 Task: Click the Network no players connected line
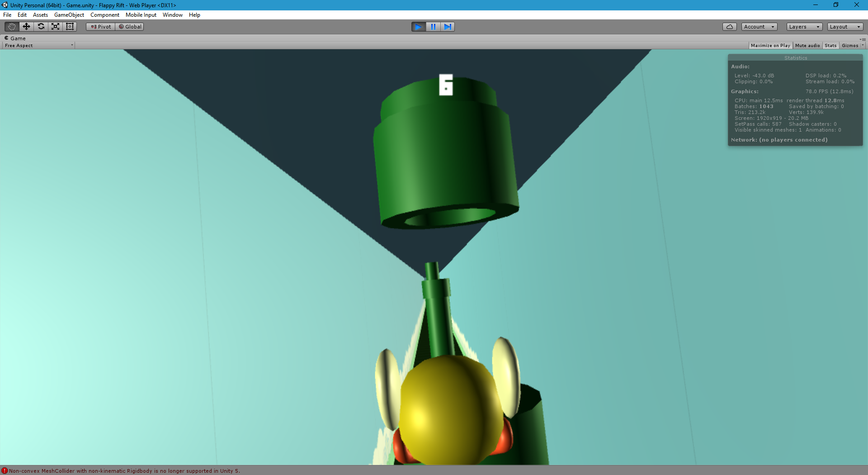tap(779, 140)
